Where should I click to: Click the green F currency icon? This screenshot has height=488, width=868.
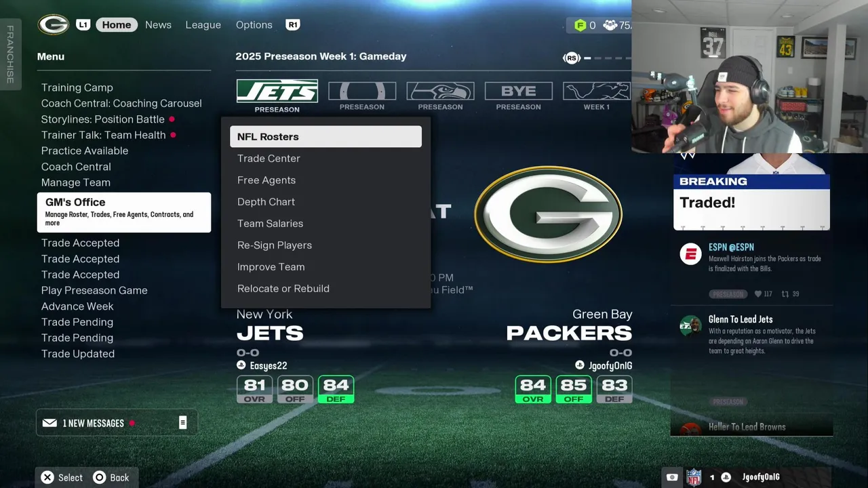(x=580, y=25)
